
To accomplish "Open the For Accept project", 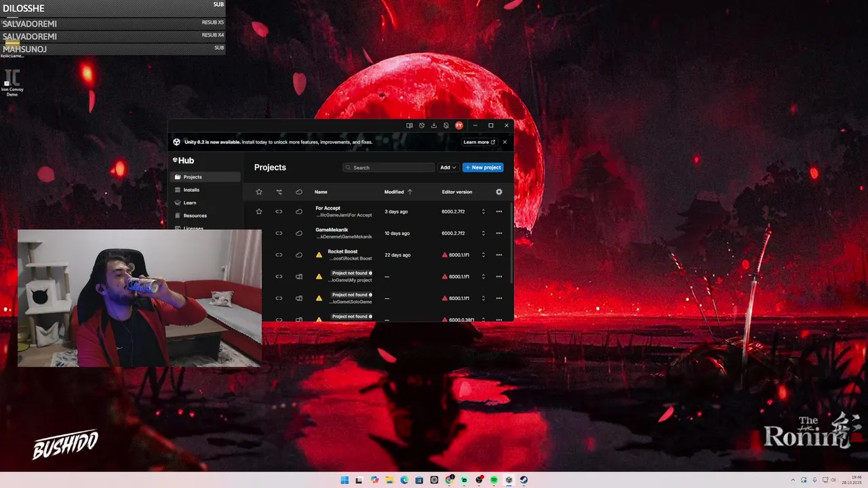I will click(328, 208).
